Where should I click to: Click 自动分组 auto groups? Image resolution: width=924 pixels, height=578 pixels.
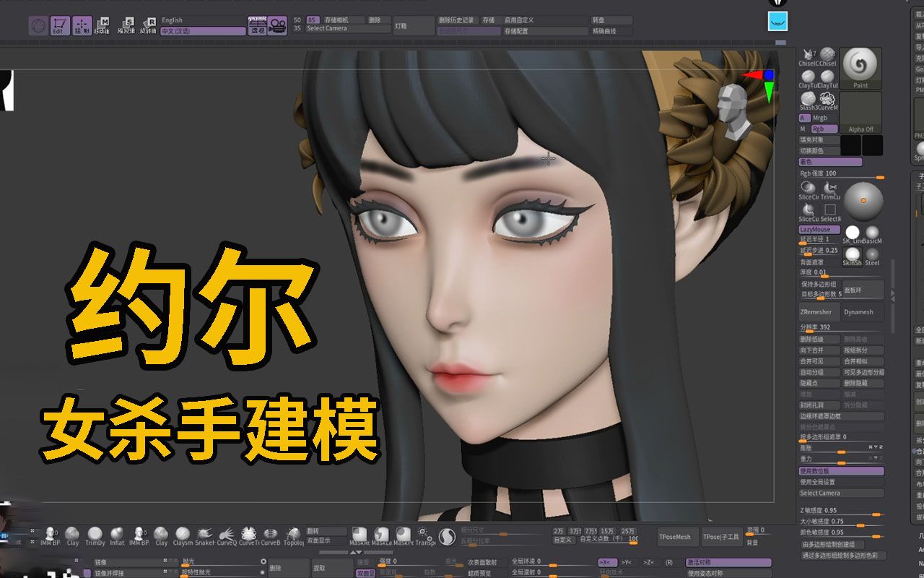pos(819,372)
